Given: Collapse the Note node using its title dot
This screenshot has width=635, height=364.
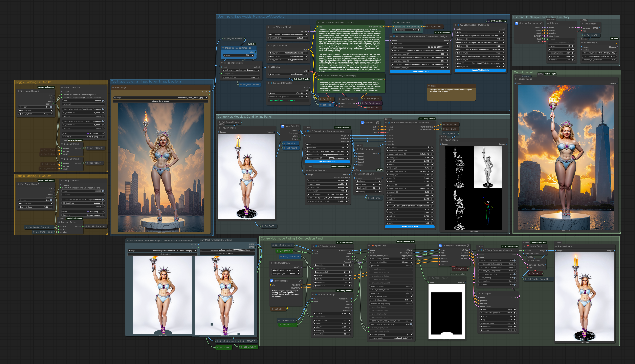Looking at the screenshot, I should [x=429, y=86].
